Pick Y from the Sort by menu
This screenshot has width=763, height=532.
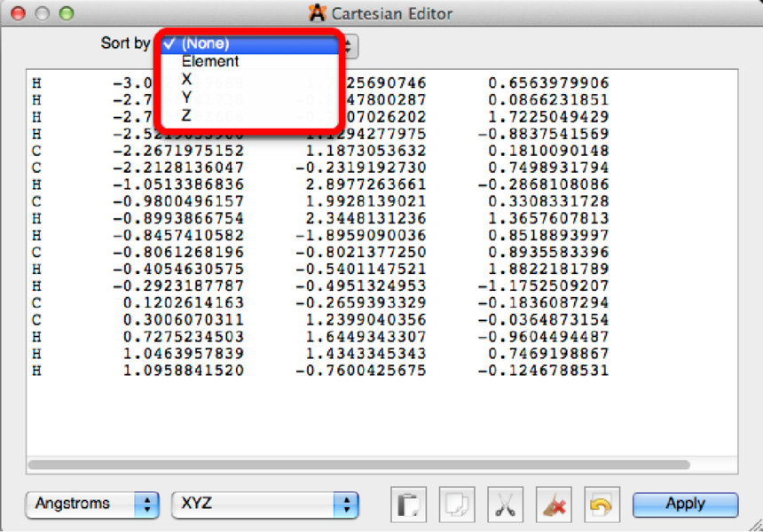pyautogui.click(x=250, y=97)
